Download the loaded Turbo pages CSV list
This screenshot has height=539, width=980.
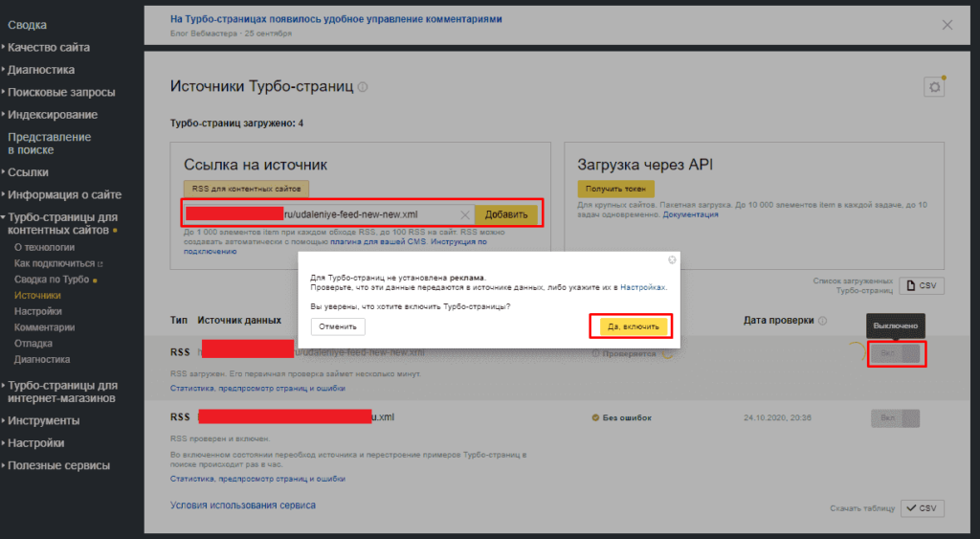point(922,285)
